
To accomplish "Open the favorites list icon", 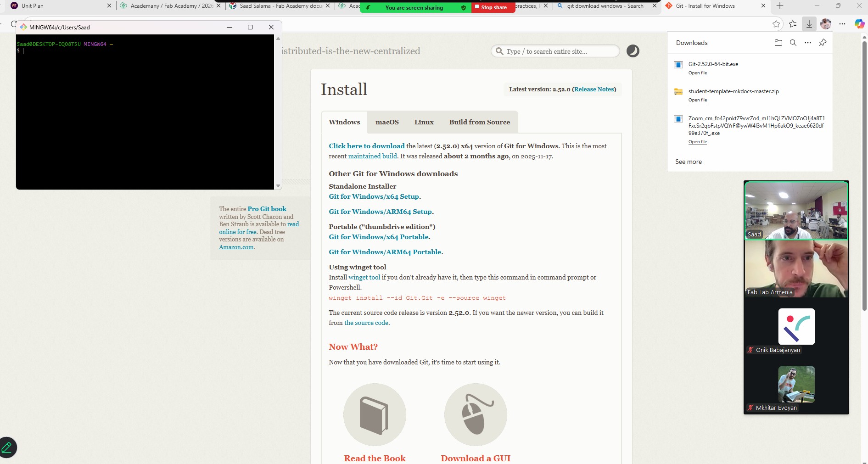I will pos(793,24).
